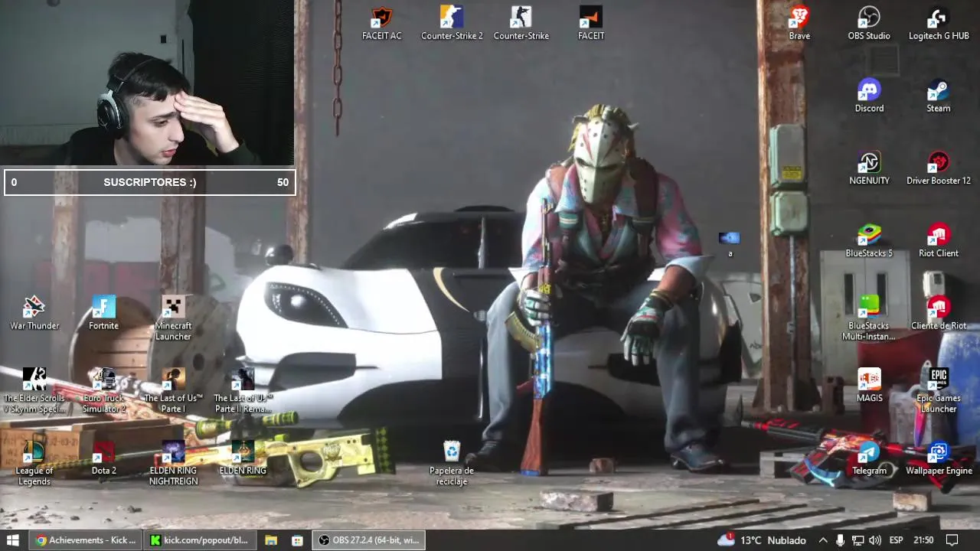The image size is (980, 551).
Task: Select the MAGIS desktop icon
Action: (869, 386)
